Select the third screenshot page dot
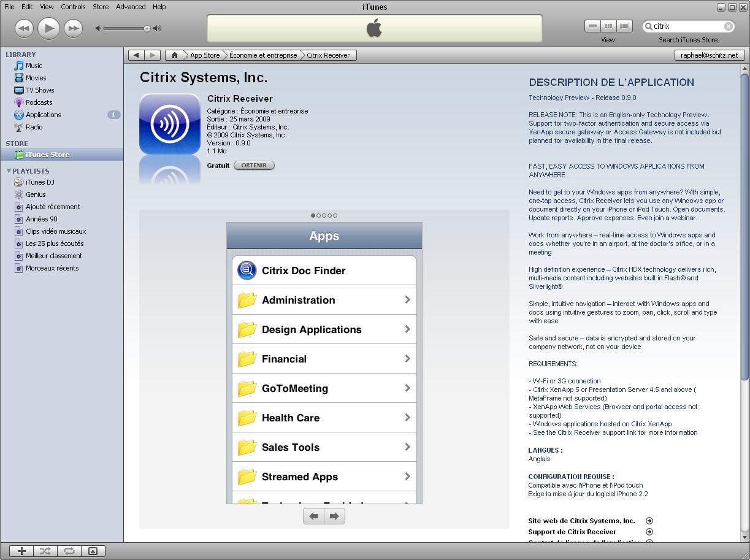The height and width of the screenshot is (560, 750). point(324,215)
